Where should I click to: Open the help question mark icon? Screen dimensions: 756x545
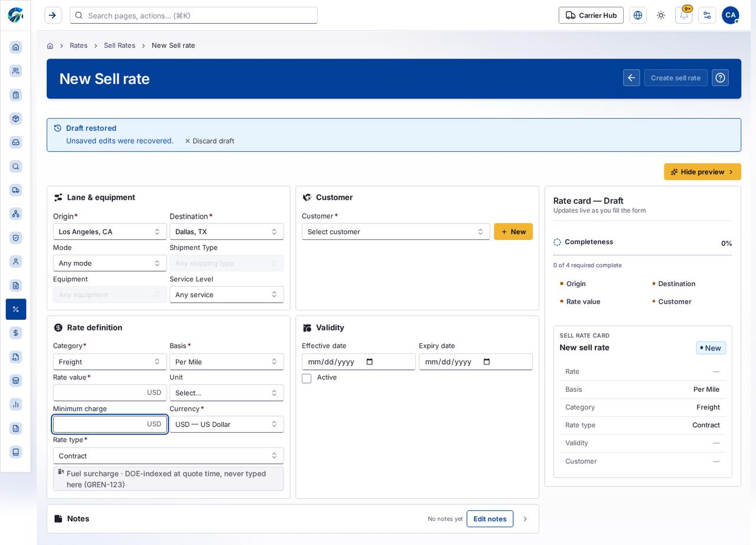pos(720,78)
